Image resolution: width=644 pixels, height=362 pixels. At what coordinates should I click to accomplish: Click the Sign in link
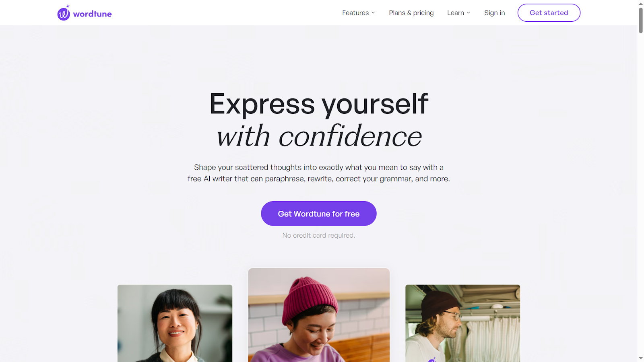tap(495, 13)
